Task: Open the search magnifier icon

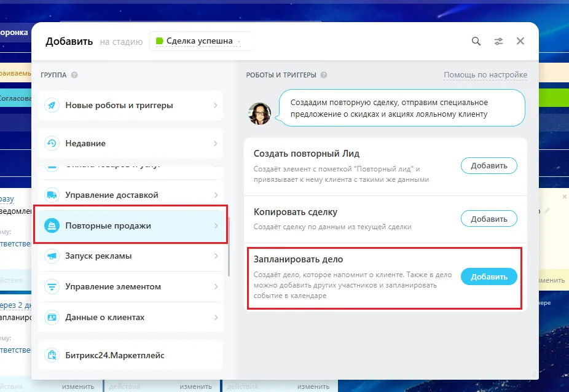Action: [x=476, y=41]
